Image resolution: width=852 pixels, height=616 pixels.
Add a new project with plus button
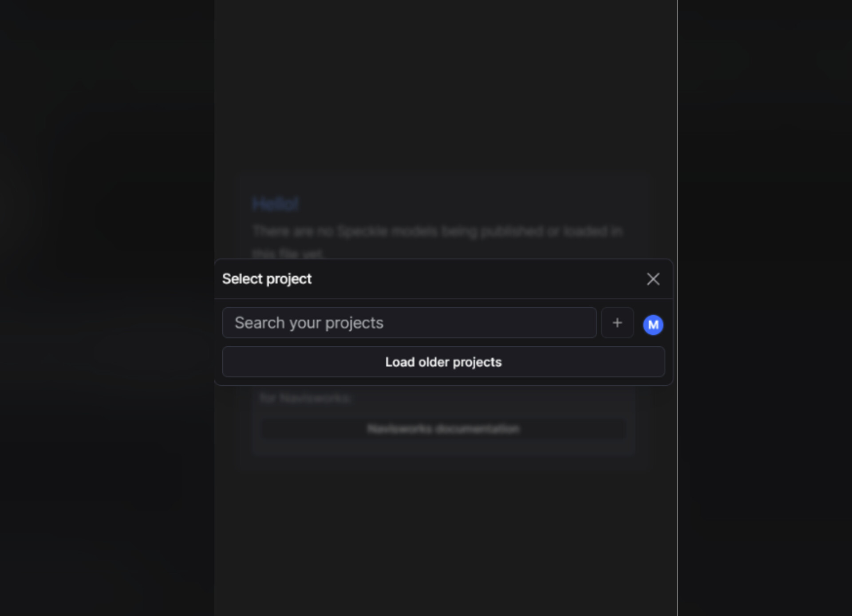coord(617,323)
